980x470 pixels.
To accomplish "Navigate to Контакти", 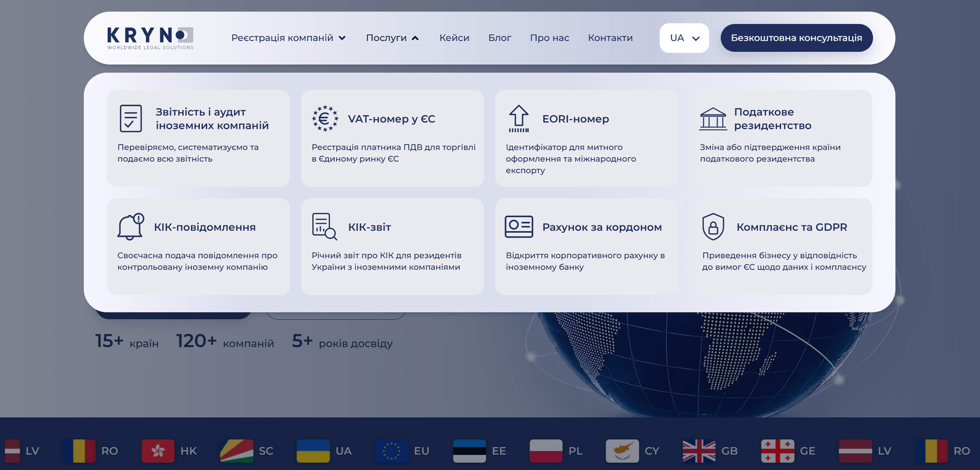I will click(x=610, y=38).
